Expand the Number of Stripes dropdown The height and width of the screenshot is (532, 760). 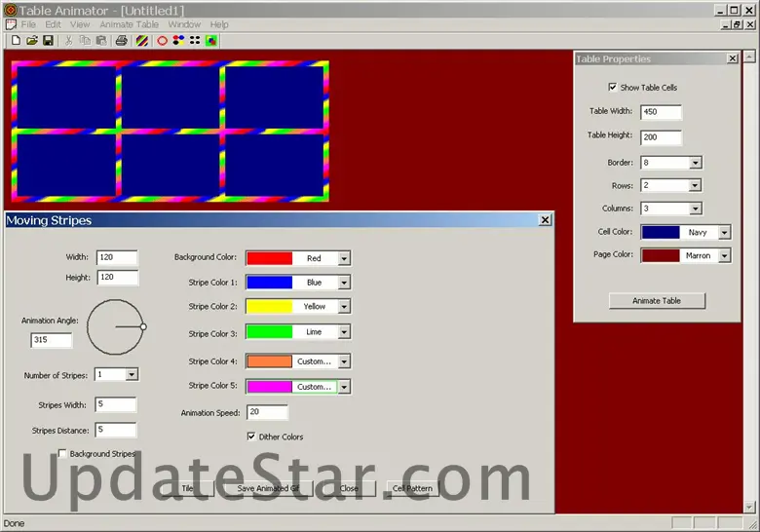pos(132,375)
